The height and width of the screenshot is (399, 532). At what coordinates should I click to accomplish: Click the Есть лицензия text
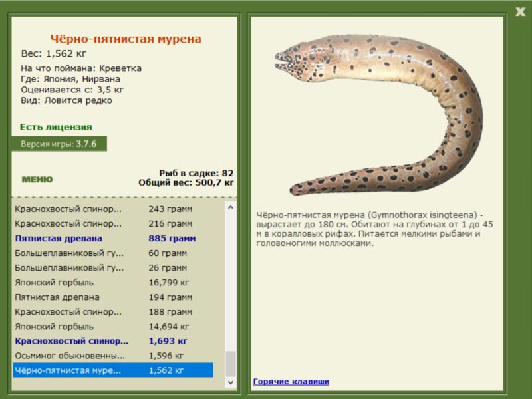(x=56, y=127)
